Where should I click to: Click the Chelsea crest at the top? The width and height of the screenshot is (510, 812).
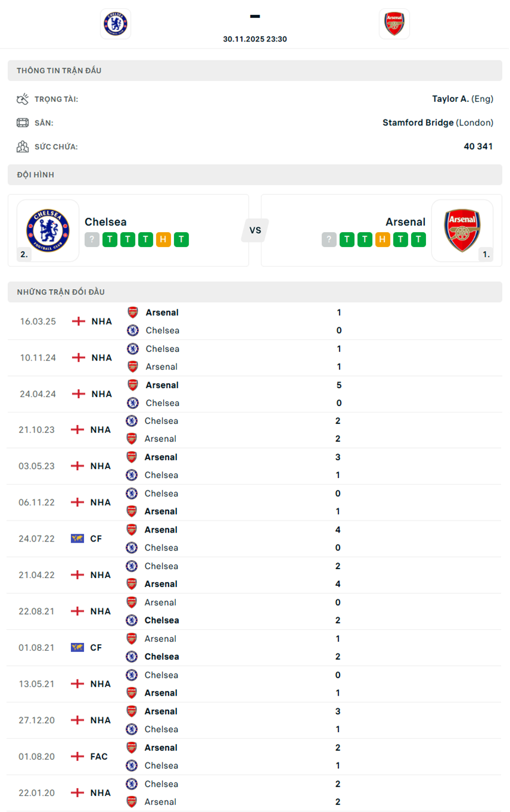tap(115, 24)
